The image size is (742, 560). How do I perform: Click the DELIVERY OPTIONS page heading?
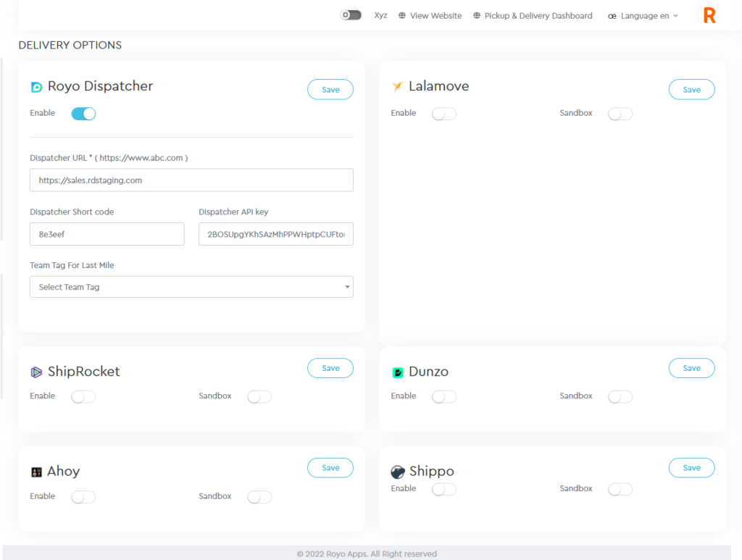tap(70, 45)
